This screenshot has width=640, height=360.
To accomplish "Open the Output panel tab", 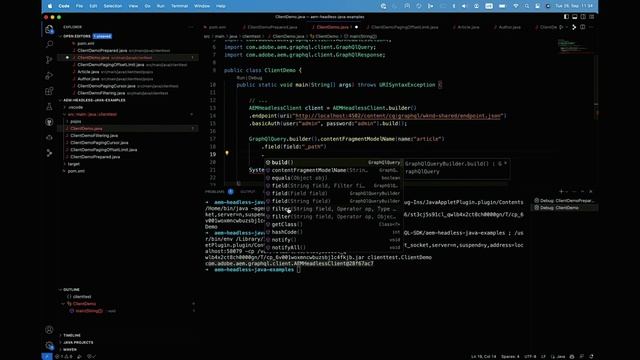I will pos(247,191).
